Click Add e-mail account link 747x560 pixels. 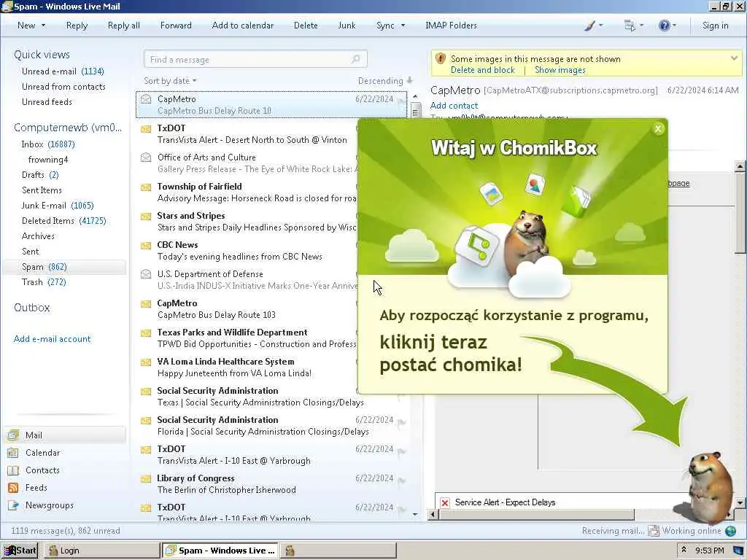[52, 339]
